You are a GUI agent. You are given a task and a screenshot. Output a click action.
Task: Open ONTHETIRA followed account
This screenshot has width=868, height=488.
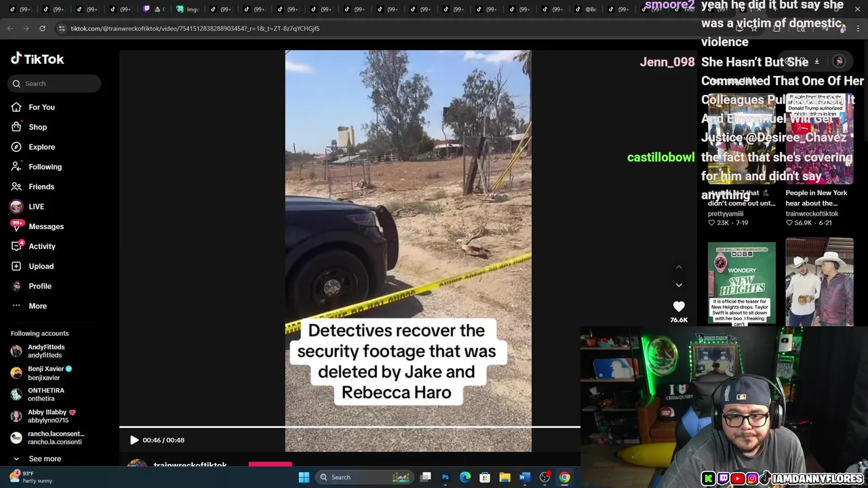[x=46, y=394]
